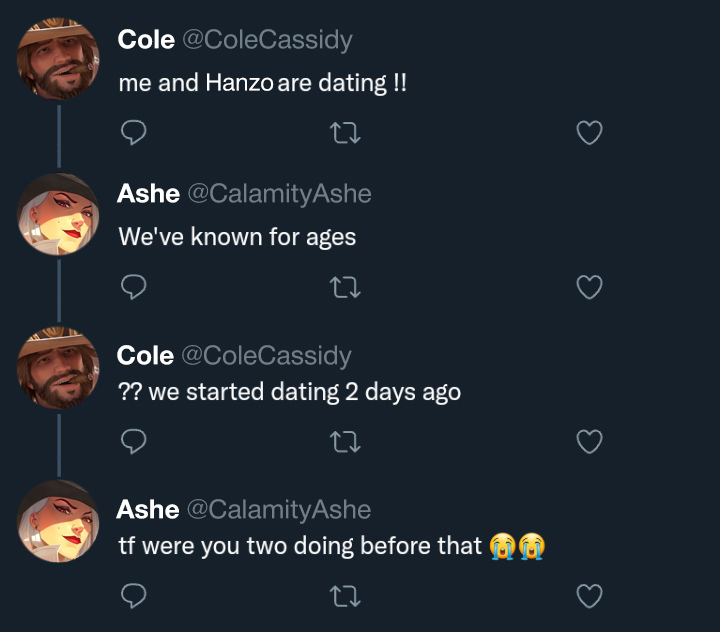
Task: Click @CalamityAshe handle on "We've known for ages"
Action: coord(279,194)
